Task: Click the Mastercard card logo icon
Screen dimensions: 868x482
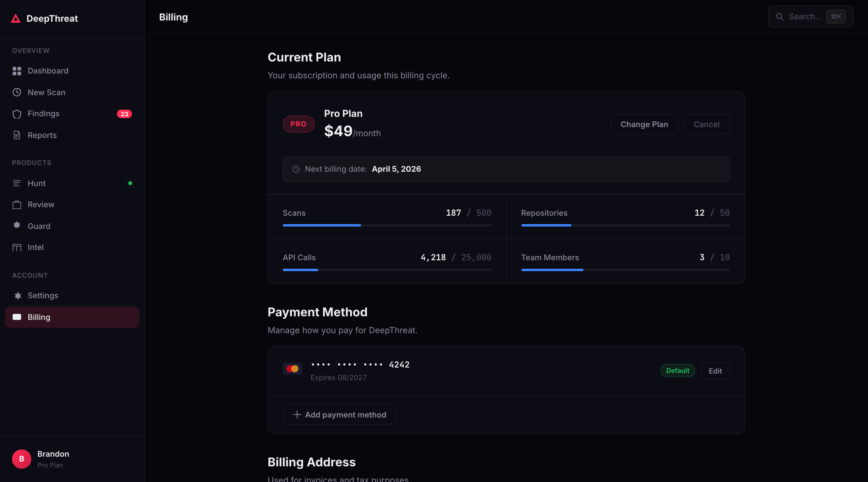Action: tap(292, 369)
